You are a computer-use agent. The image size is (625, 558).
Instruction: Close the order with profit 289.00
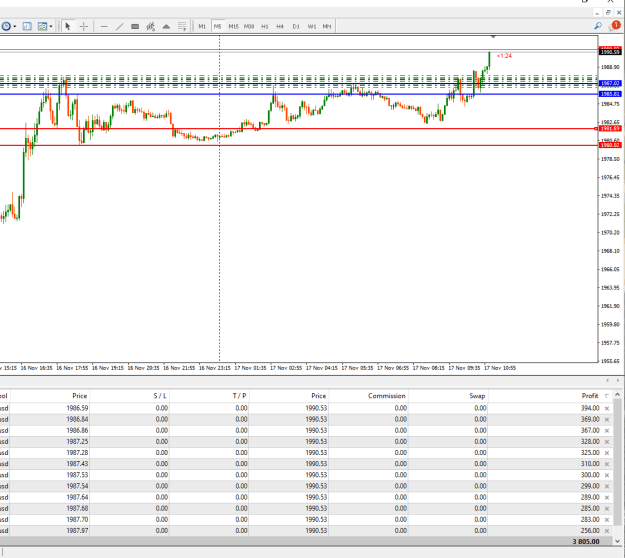pyautogui.click(x=607, y=498)
